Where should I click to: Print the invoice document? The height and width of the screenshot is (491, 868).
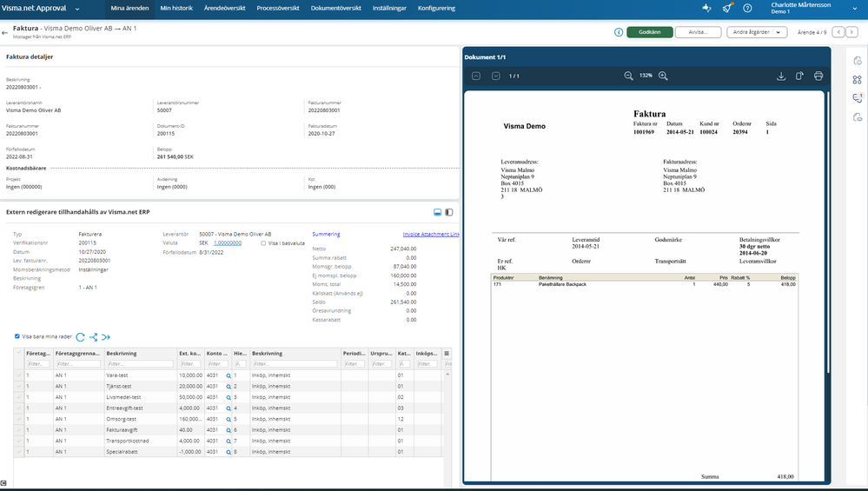tap(818, 76)
